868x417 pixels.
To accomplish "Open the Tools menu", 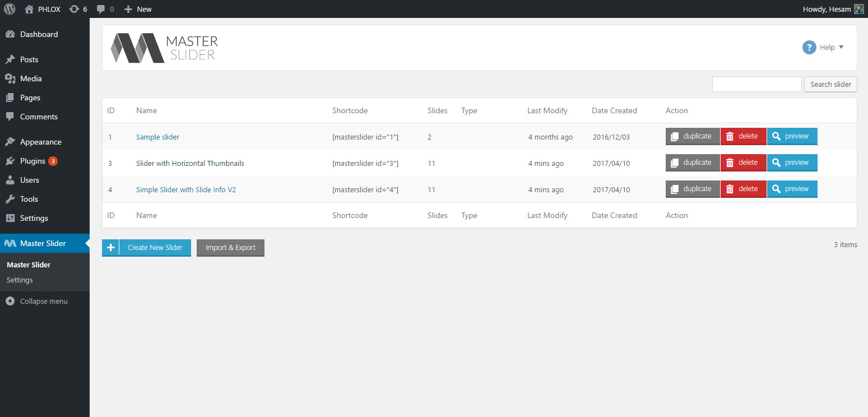I will point(45,199).
